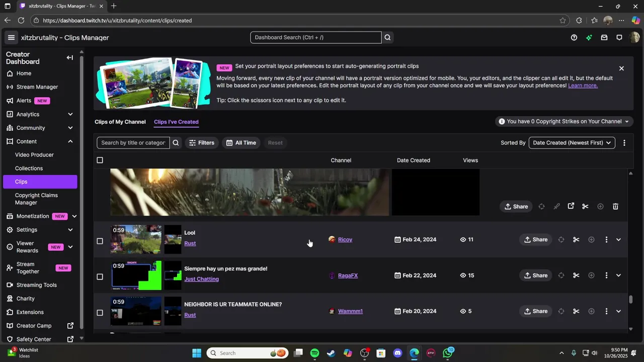Focus the Dashboard Search field
This screenshot has height=362, width=644.
click(x=316, y=37)
